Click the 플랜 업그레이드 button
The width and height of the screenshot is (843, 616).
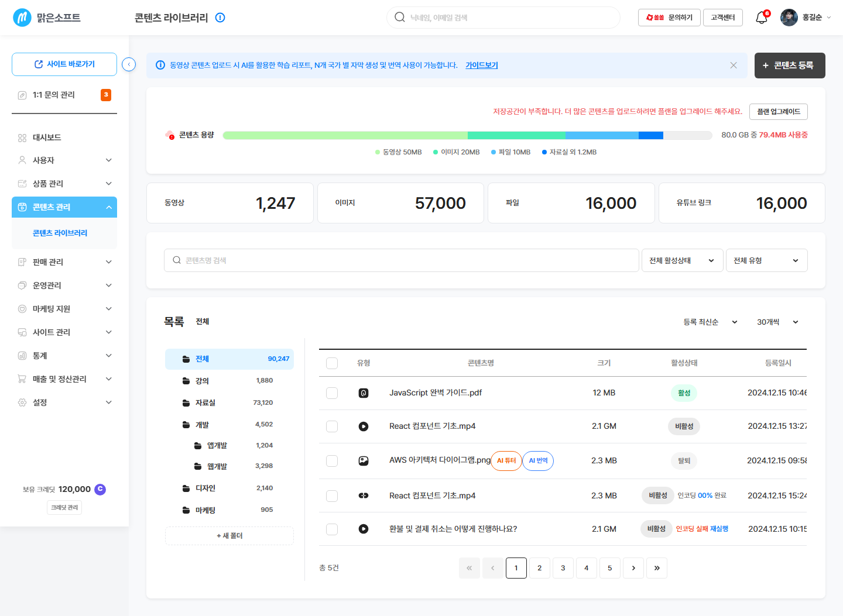click(779, 112)
